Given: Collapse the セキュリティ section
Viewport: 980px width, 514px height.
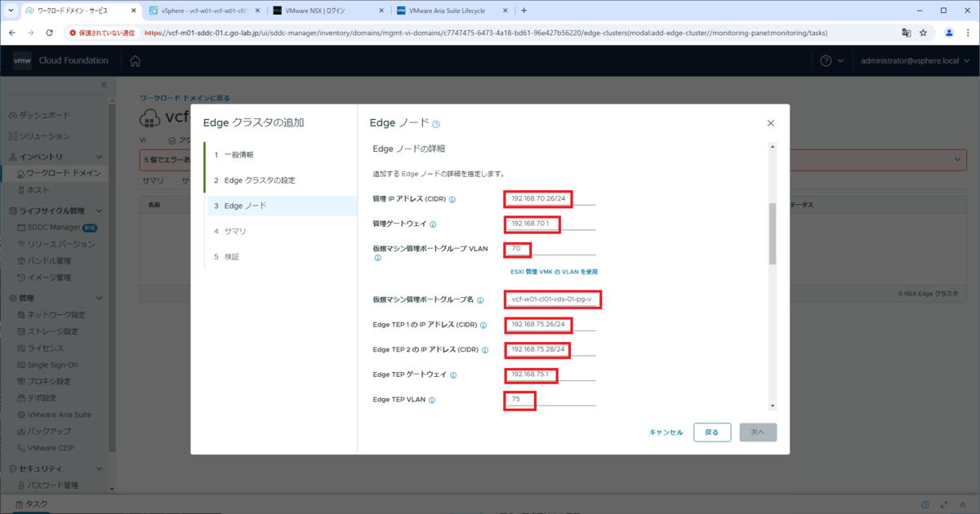Looking at the screenshot, I should 100,468.
